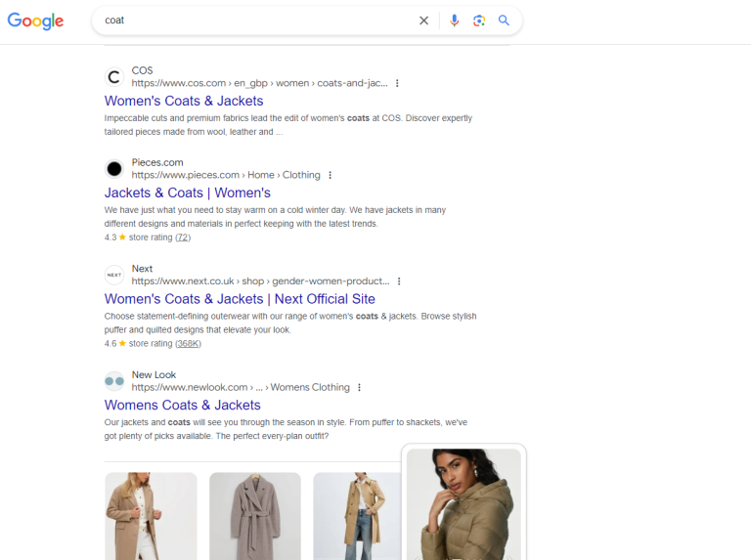Open Google Lens image search icon

(x=479, y=21)
